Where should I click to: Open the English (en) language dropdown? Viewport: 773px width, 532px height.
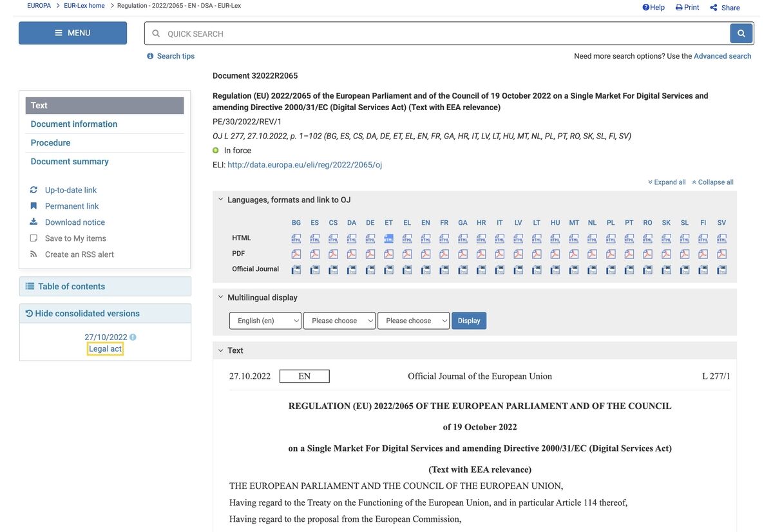coord(265,321)
